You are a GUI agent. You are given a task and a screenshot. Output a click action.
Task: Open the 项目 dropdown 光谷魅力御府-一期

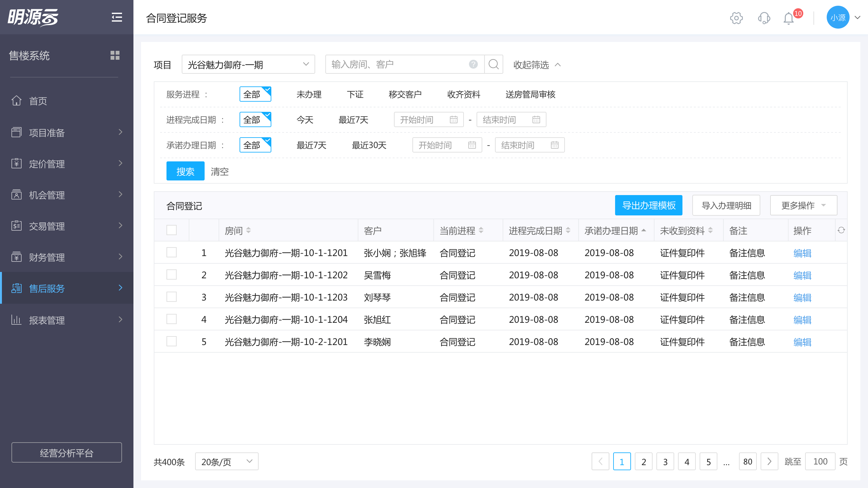coord(248,64)
